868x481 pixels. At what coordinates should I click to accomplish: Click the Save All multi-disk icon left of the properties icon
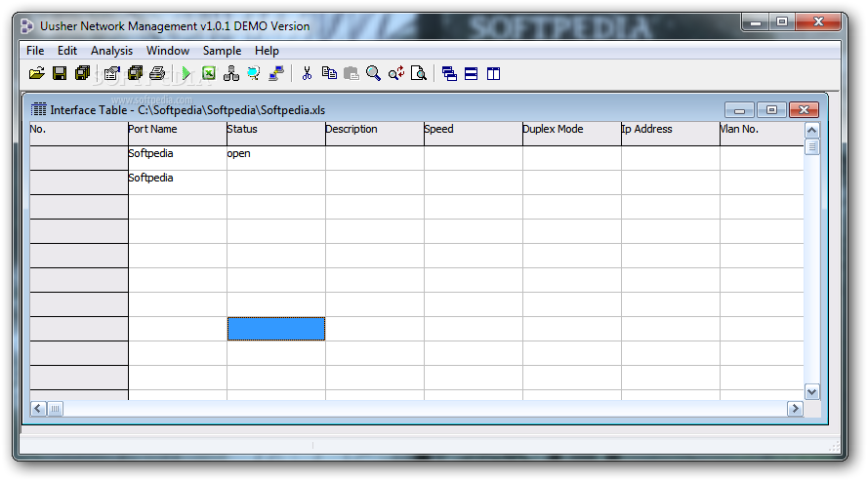click(82, 73)
